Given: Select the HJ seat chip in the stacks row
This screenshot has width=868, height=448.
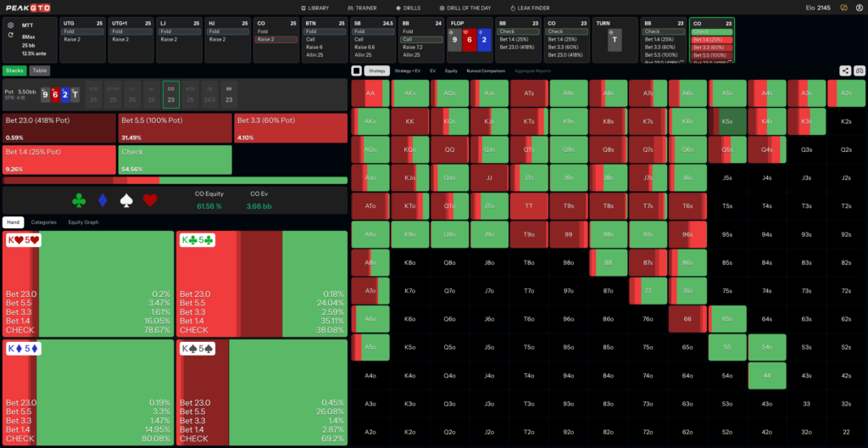Looking at the screenshot, I should [x=151, y=95].
